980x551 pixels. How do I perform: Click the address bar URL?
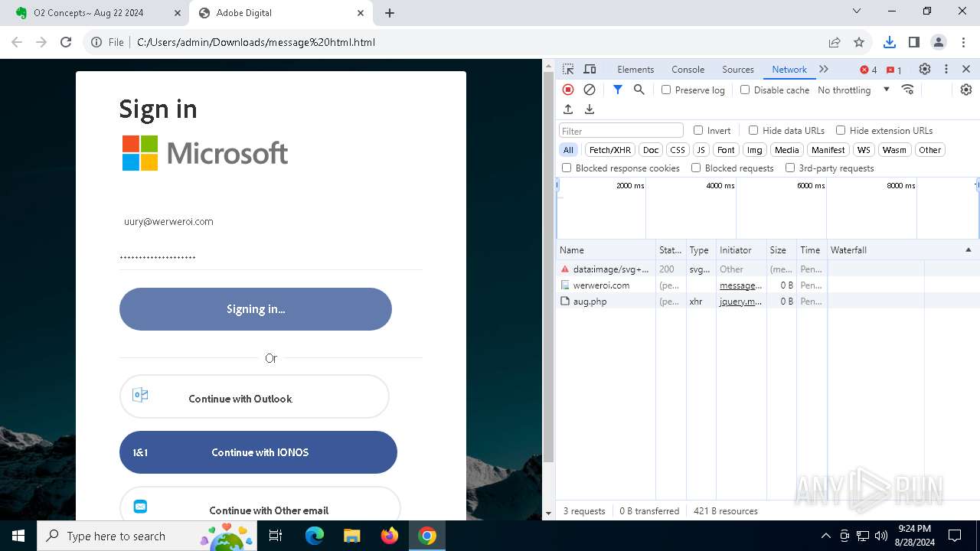[256, 42]
